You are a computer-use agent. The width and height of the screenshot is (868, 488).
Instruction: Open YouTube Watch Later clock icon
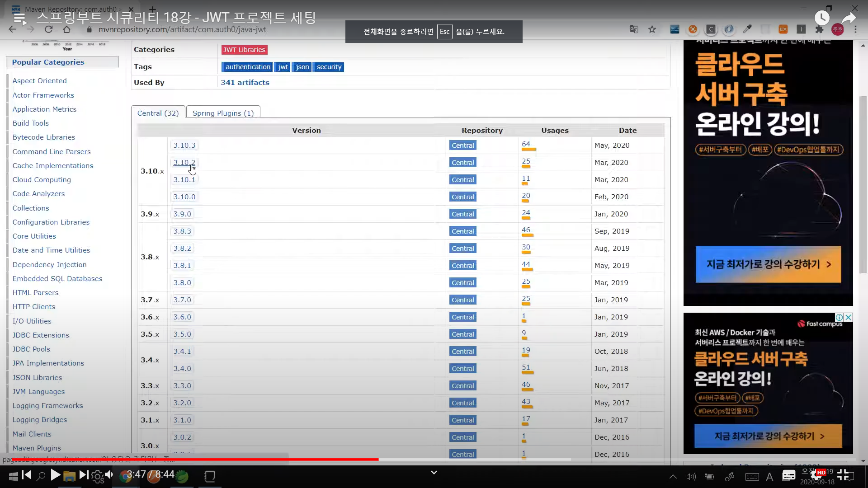[821, 18]
